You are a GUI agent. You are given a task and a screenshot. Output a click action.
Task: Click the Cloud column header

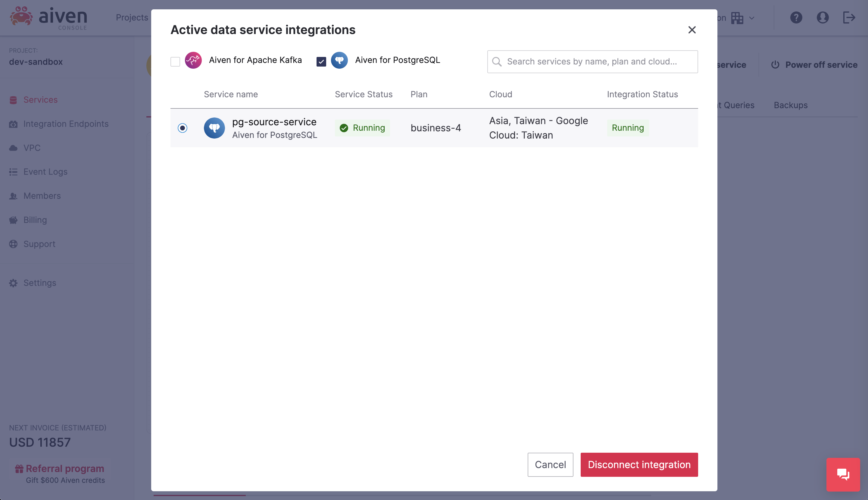point(501,95)
